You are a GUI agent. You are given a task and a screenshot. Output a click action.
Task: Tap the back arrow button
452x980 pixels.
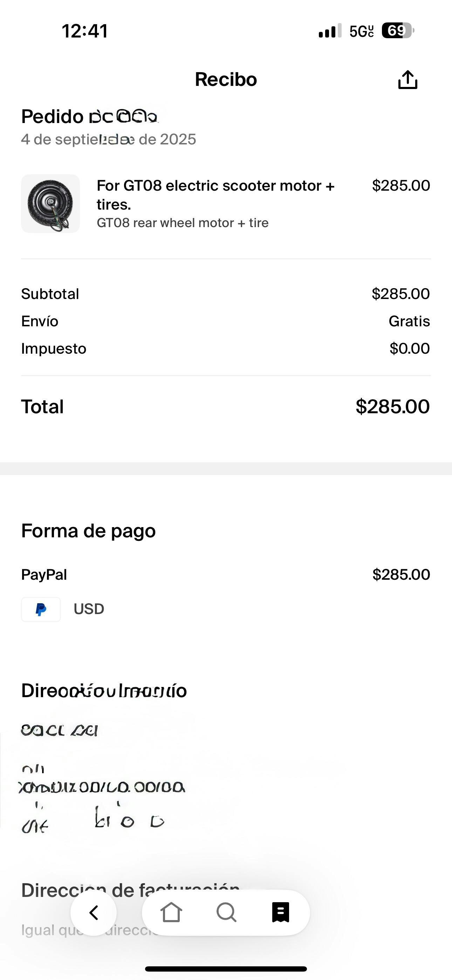[94, 912]
